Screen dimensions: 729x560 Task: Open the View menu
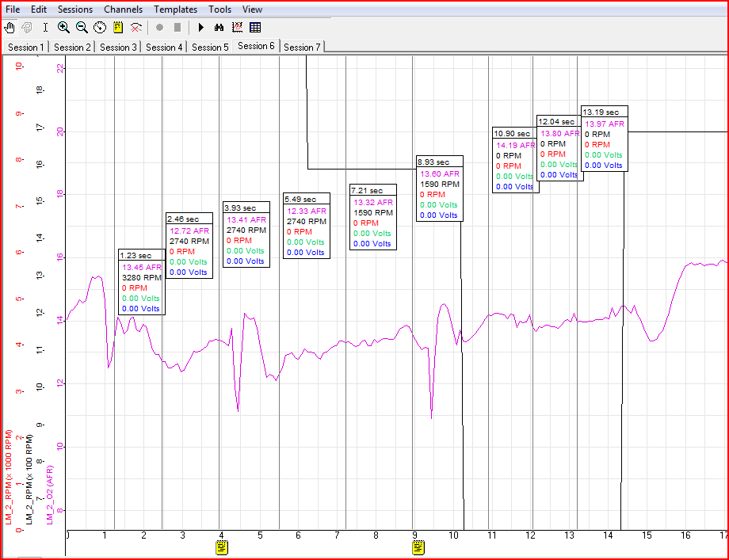252,10
